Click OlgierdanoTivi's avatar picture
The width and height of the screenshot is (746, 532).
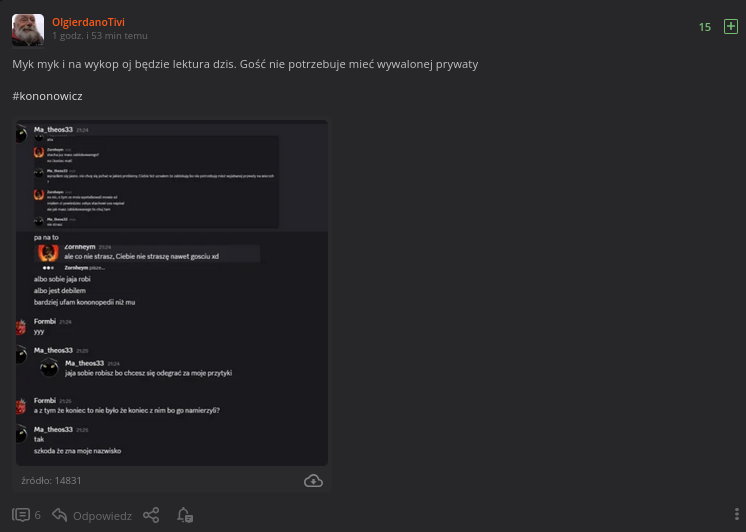point(28,30)
